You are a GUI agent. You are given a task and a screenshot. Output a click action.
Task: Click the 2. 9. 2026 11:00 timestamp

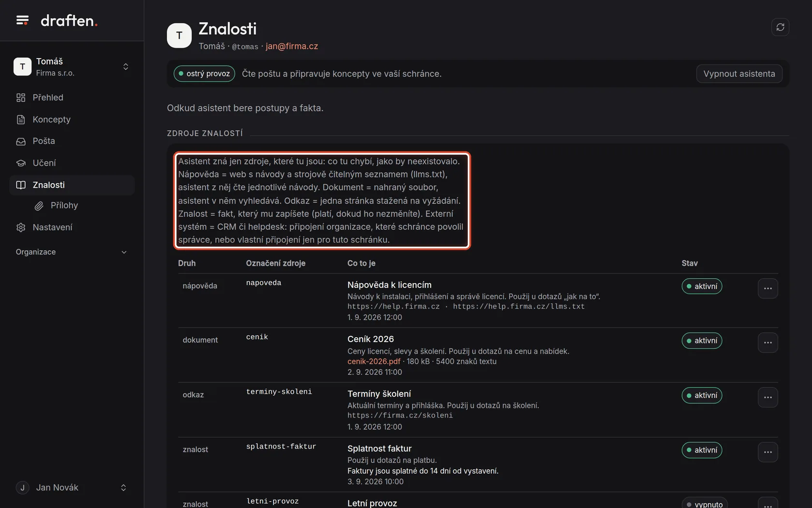coord(375,372)
